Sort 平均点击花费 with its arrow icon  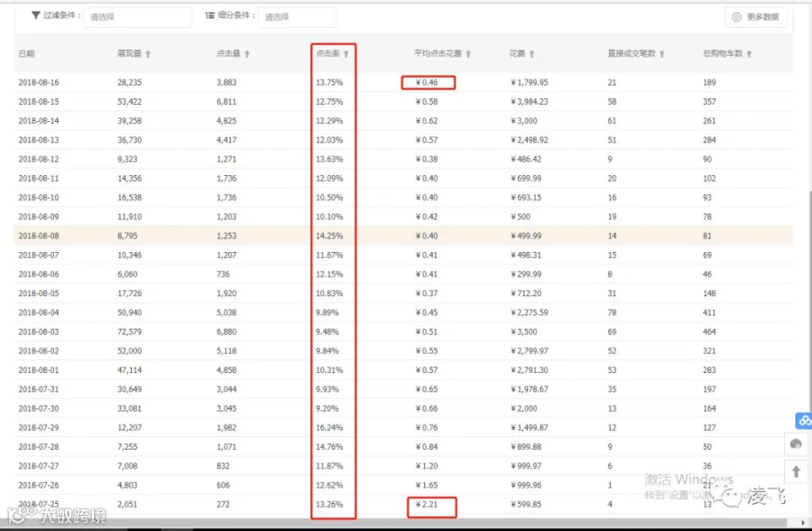click(x=468, y=54)
